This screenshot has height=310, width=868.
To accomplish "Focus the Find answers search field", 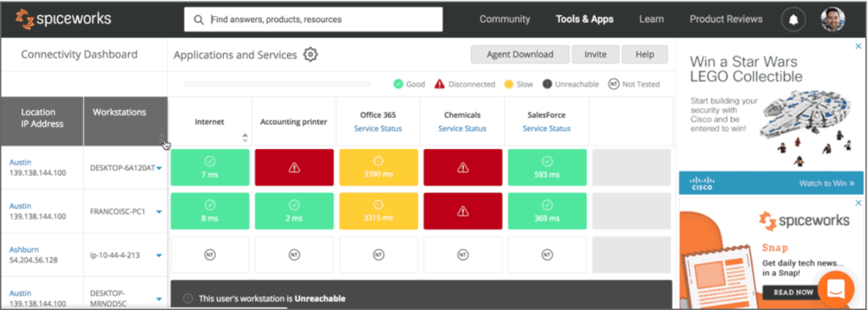I will 314,19.
